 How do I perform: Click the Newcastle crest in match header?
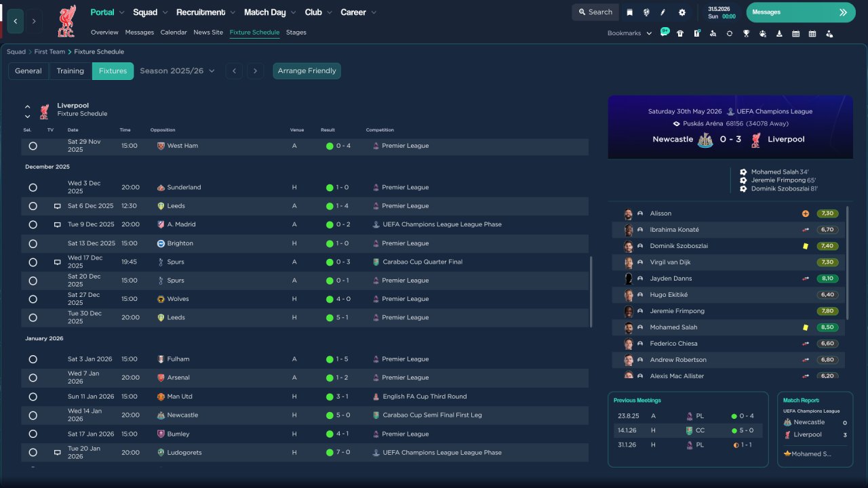point(705,140)
